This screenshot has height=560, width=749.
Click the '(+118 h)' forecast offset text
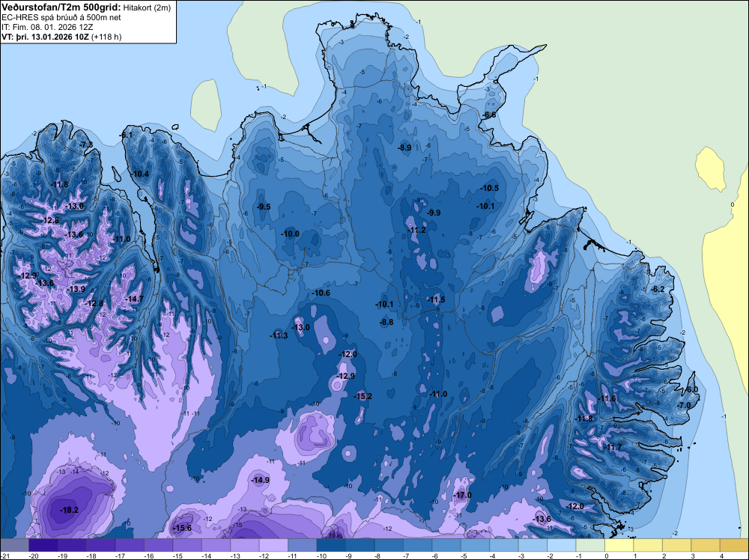pyautogui.click(x=106, y=37)
